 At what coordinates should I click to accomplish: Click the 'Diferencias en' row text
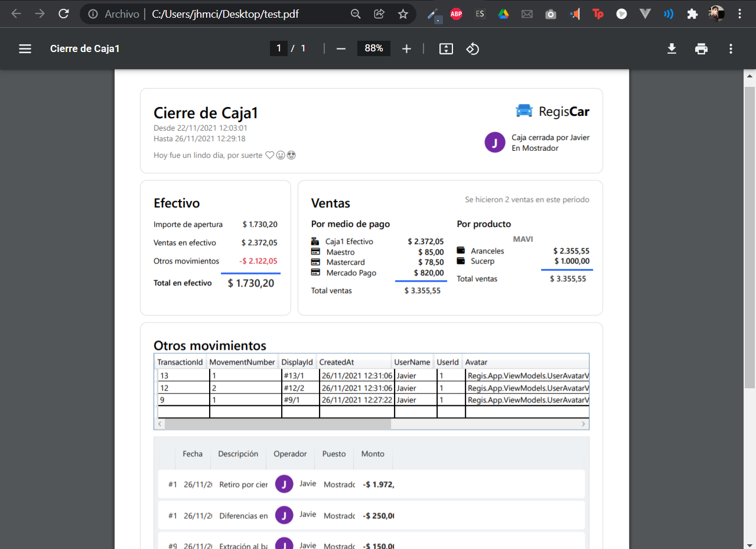tap(243, 516)
